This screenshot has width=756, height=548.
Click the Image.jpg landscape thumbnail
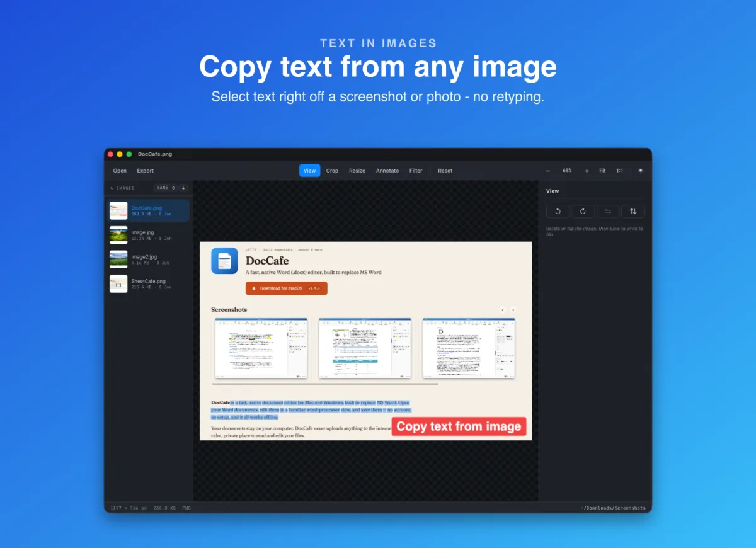pyautogui.click(x=118, y=235)
